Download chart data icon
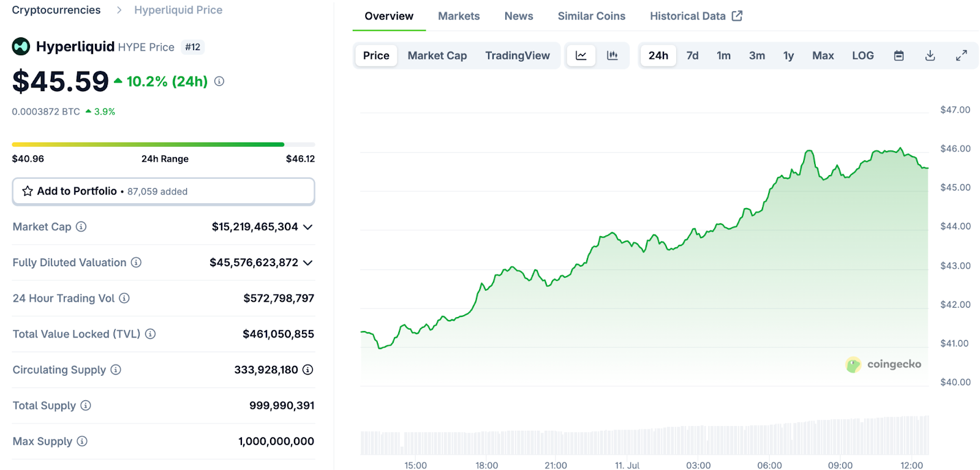980x470 pixels. tap(930, 56)
